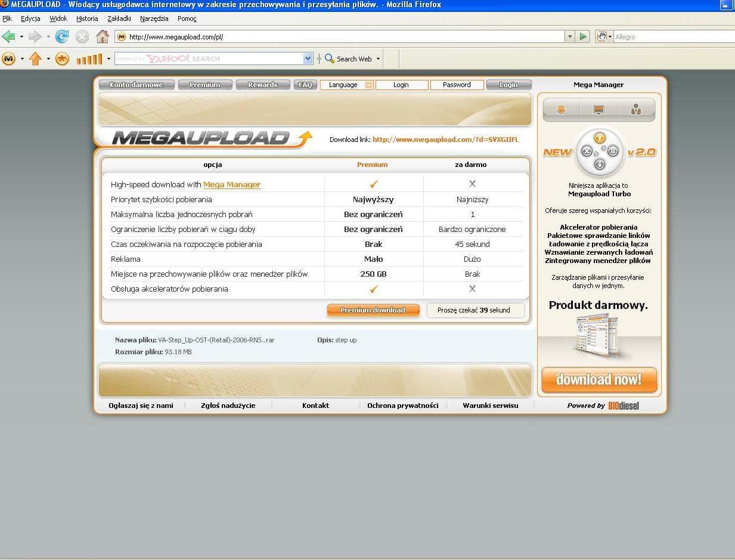
Task: Click the orange star toolbar icon
Action: pos(62,58)
